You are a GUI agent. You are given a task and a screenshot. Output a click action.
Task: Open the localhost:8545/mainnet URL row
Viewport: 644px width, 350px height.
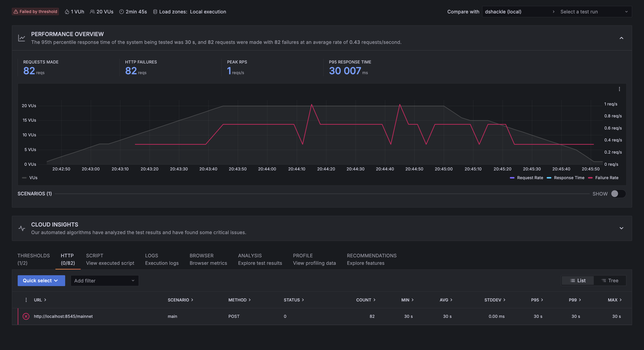pyautogui.click(x=63, y=316)
